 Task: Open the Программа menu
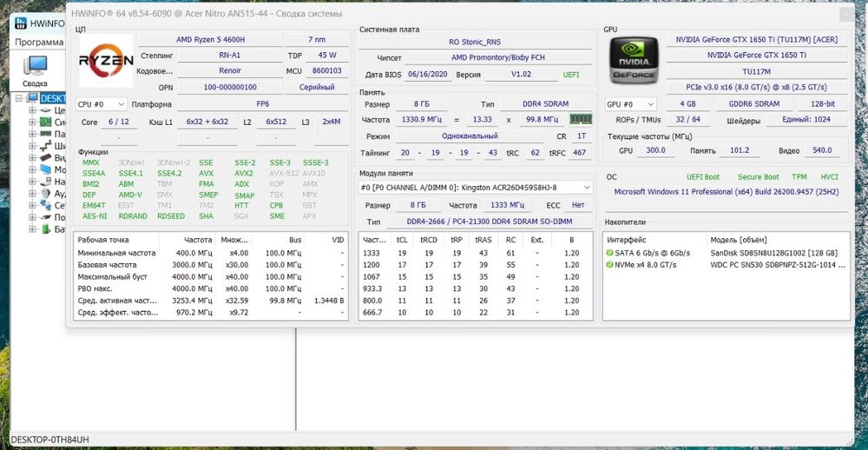point(39,42)
